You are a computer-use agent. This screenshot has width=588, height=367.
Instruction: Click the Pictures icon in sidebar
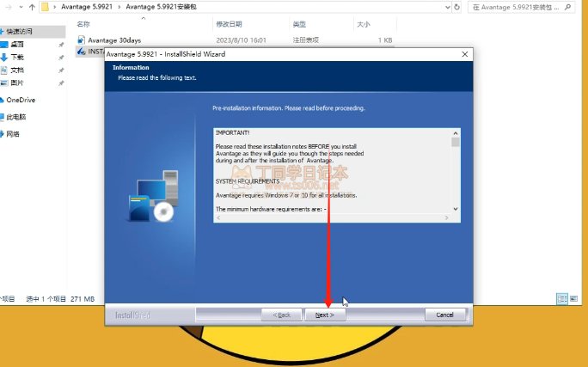[3, 83]
